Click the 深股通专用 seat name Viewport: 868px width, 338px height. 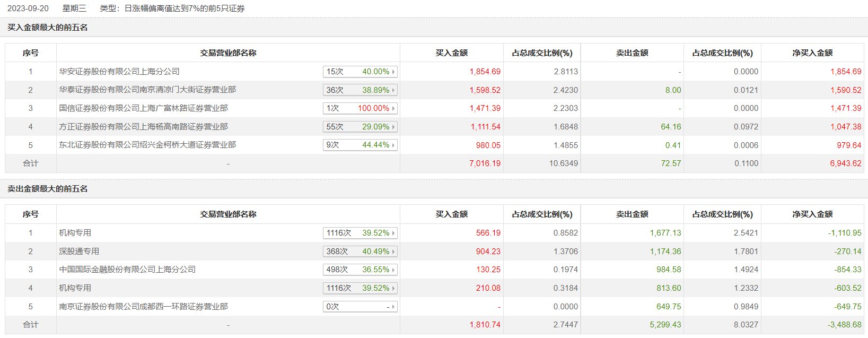79,252
